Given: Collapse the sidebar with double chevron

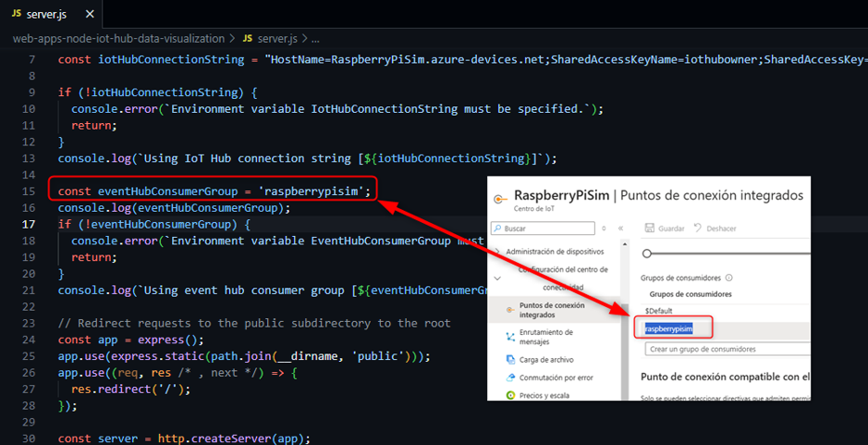Looking at the screenshot, I should click(x=620, y=228).
